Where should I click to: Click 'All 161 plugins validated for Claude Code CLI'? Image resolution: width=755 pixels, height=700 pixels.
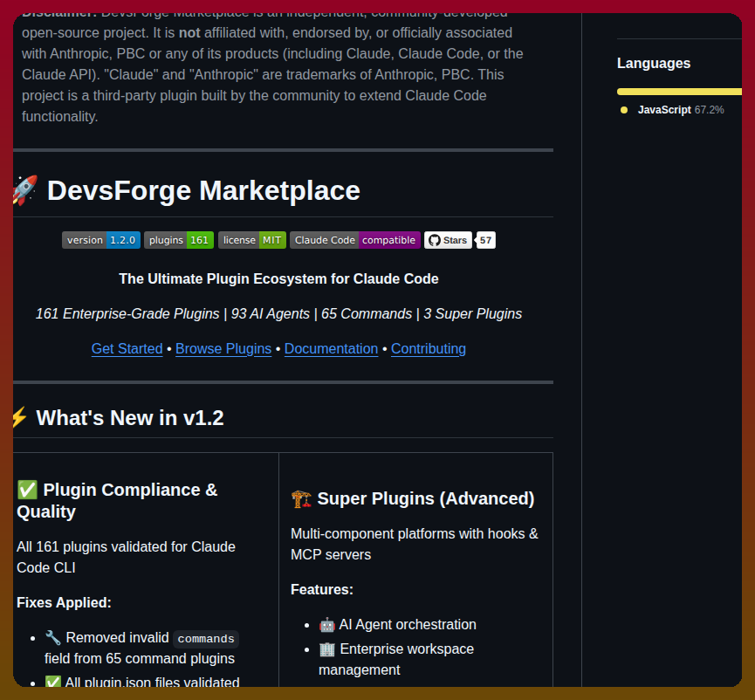pyautogui.click(x=127, y=557)
